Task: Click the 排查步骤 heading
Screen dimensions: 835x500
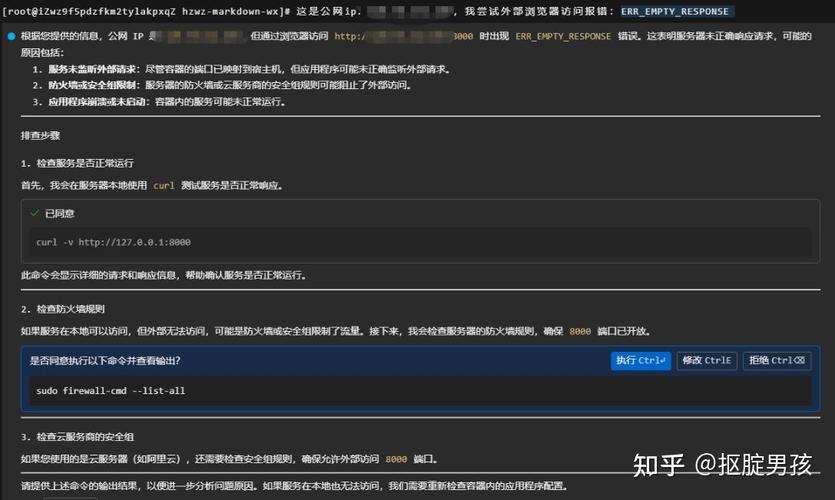Action: point(40,136)
